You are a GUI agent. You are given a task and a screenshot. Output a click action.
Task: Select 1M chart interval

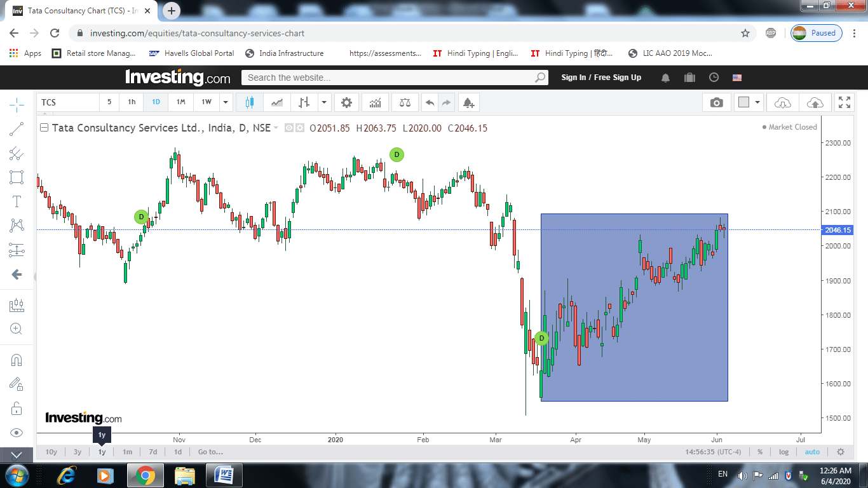click(180, 102)
